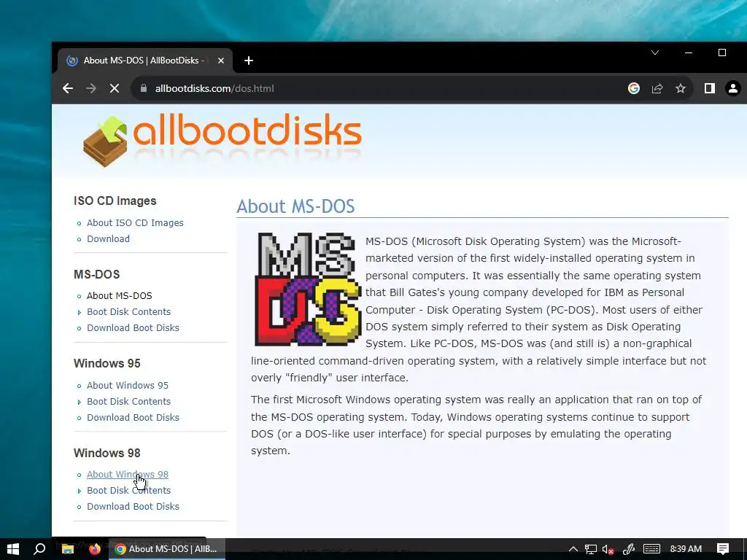Open the network status tray icon
This screenshot has width=747, height=560.
pyautogui.click(x=591, y=549)
